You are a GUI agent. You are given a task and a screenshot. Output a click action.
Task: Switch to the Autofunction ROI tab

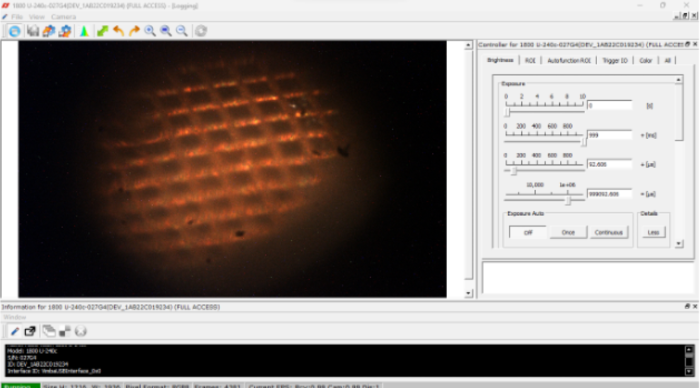click(x=569, y=60)
